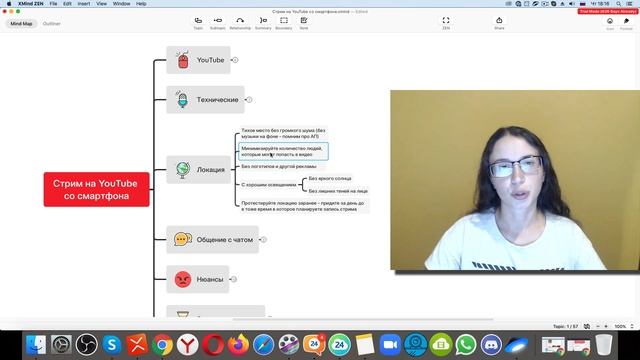Open WhatsApp from the dock
The image size is (640, 360).
click(x=466, y=345)
